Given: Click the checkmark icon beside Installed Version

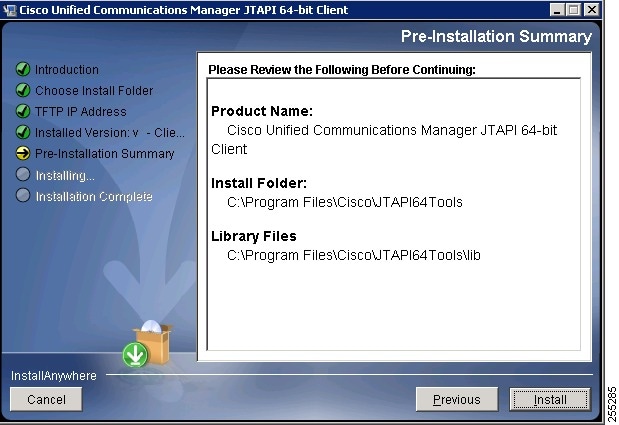Looking at the screenshot, I should coord(23,132).
